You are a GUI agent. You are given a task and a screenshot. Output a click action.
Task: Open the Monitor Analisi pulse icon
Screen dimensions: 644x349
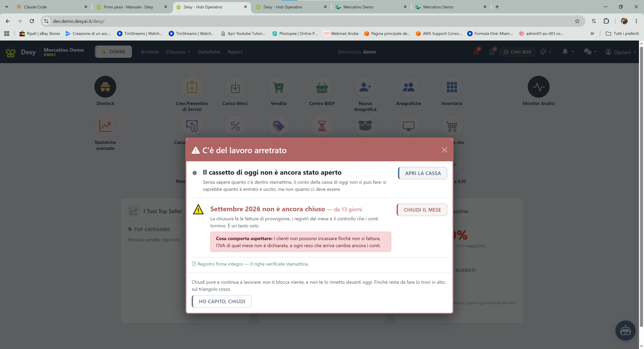click(x=538, y=87)
